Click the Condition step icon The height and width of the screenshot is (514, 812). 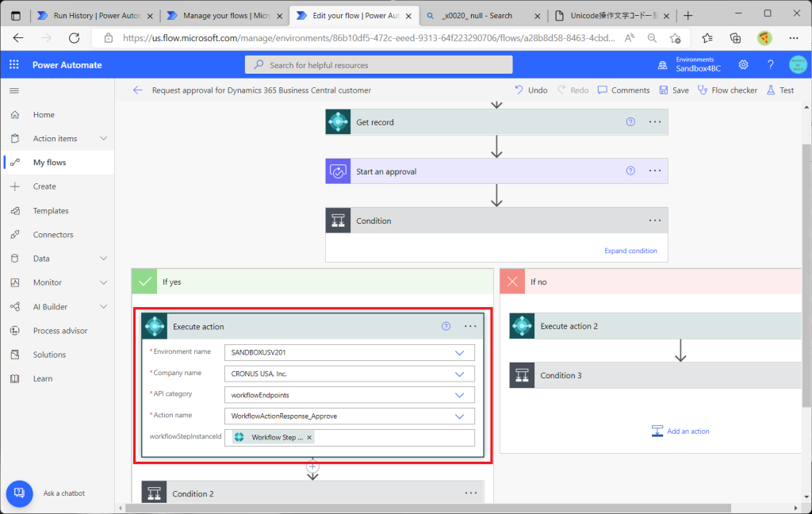338,221
